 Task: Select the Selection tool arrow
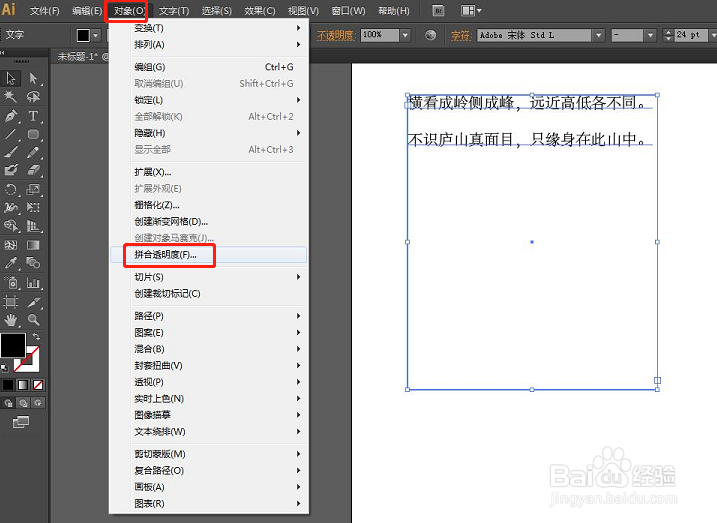click(x=11, y=79)
